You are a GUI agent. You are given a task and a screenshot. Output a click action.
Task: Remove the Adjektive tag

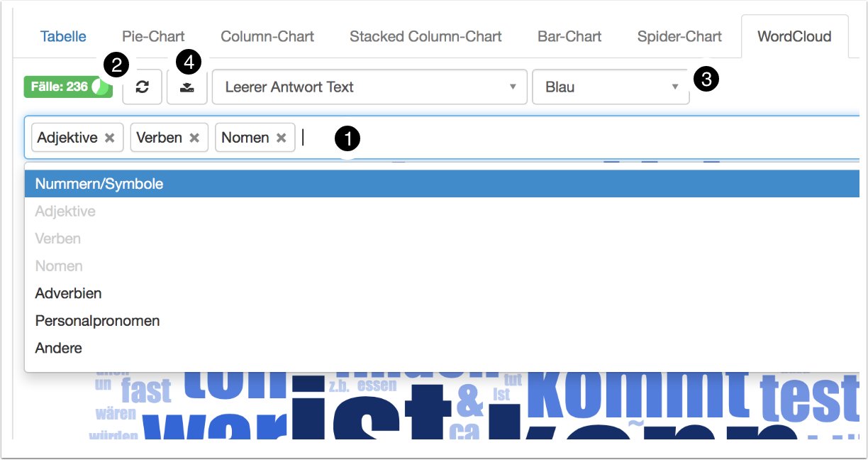[109, 138]
